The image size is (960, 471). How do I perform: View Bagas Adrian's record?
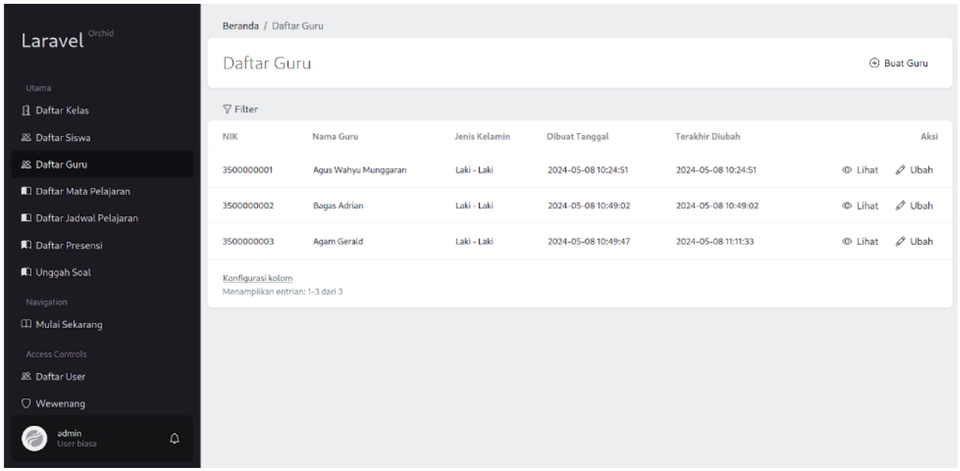(x=860, y=205)
